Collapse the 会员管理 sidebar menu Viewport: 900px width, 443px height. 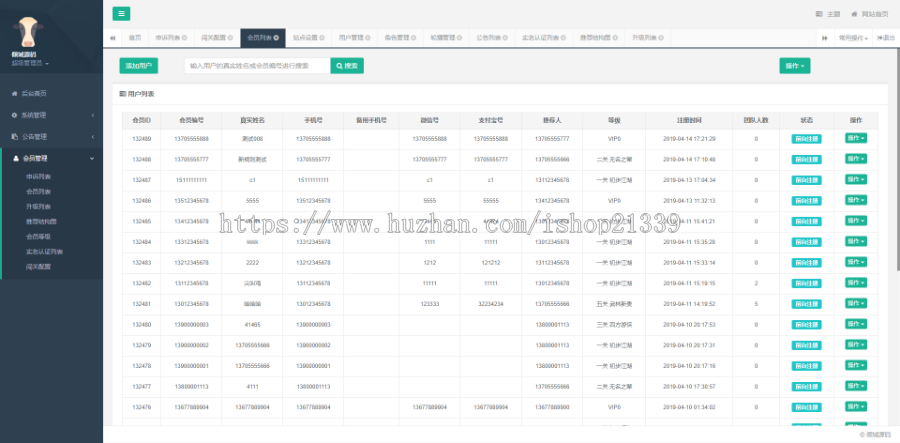52,158
